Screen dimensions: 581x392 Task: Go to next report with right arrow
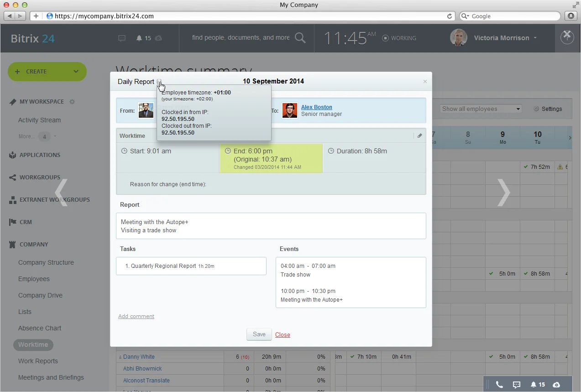[503, 192]
